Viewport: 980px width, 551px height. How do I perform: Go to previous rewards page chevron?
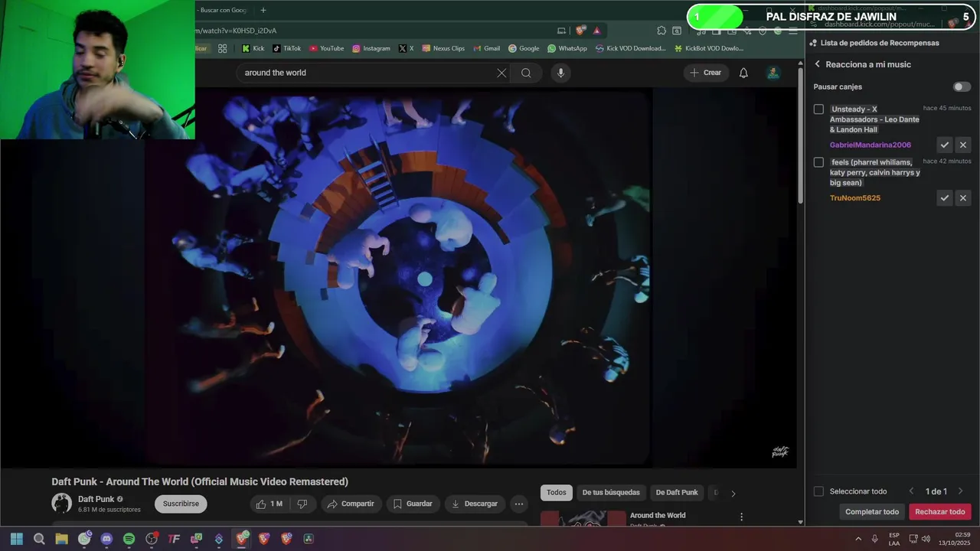pyautogui.click(x=911, y=491)
